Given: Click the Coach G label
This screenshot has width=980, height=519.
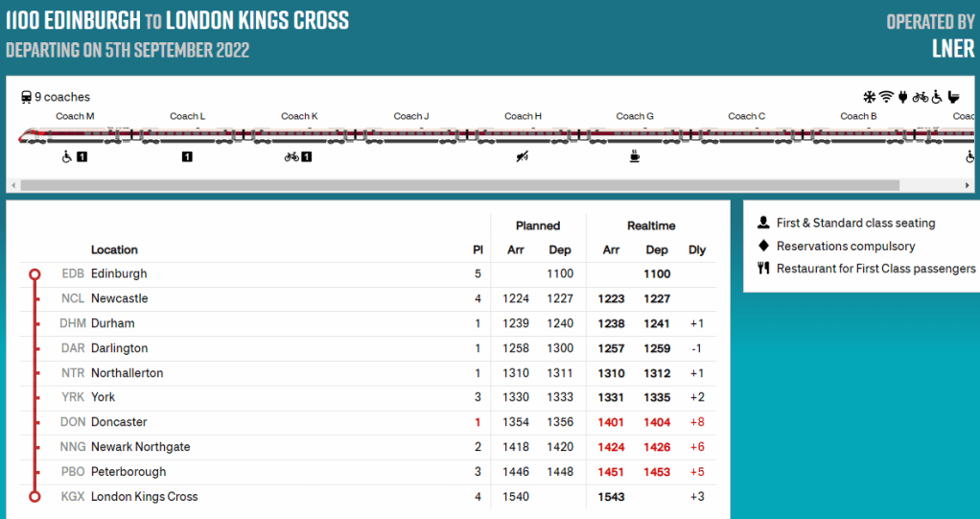Looking at the screenshot, I should [635, 116].
